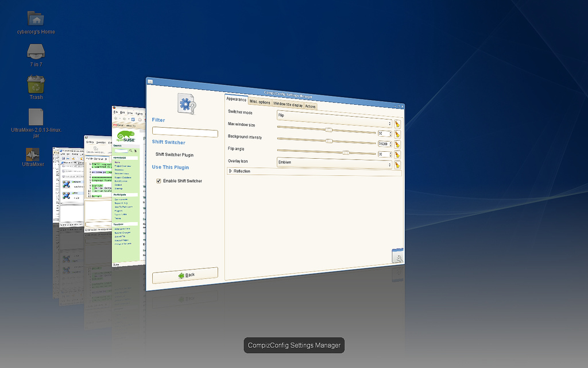The image size is (588, 368).
Task: Go to the Actions tab
Action: click(x=310, y=106)
